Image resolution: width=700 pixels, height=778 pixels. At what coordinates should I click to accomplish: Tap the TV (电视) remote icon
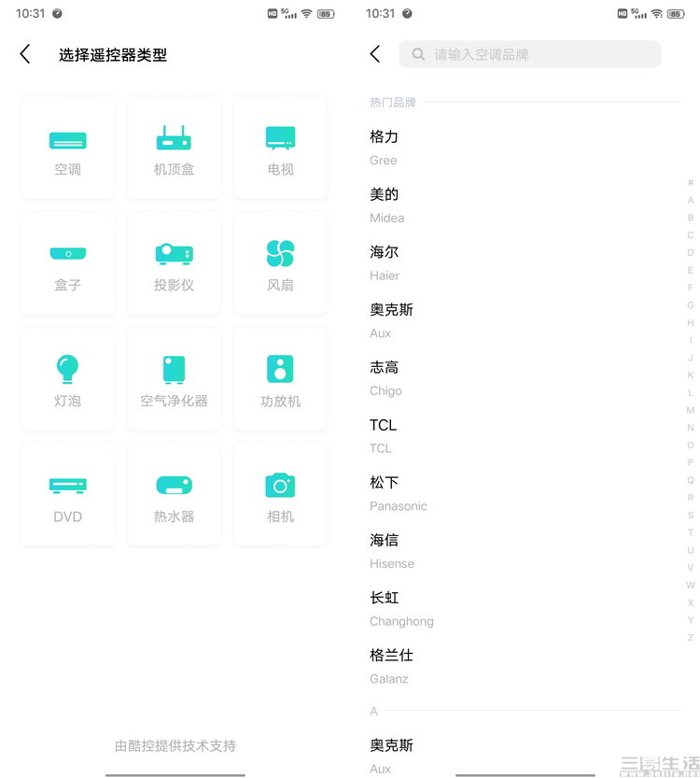click(280, 148)
